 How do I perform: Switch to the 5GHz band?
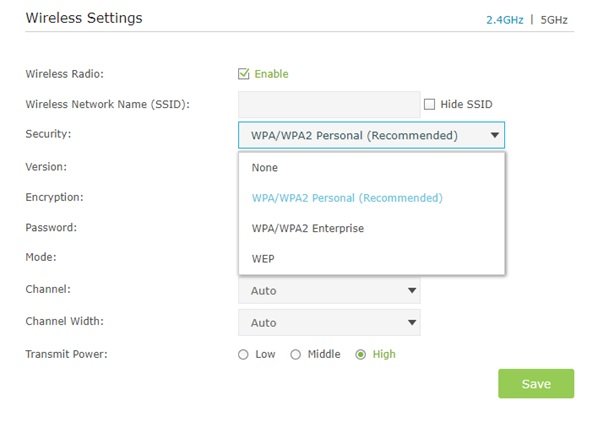click(x=554, y=20)
